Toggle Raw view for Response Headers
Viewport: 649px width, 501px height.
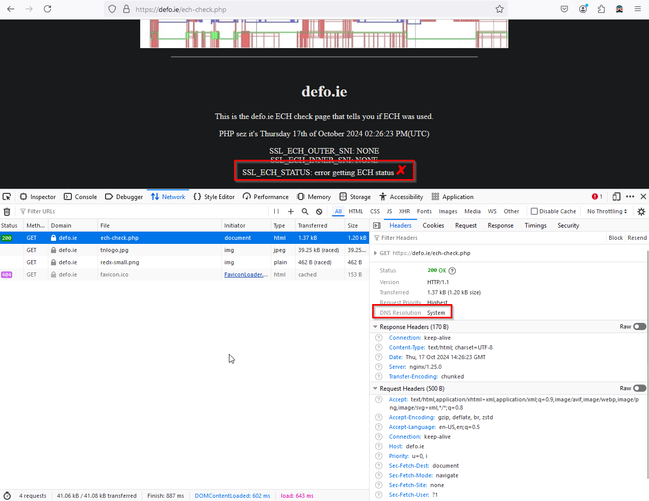tap(639, 327)
